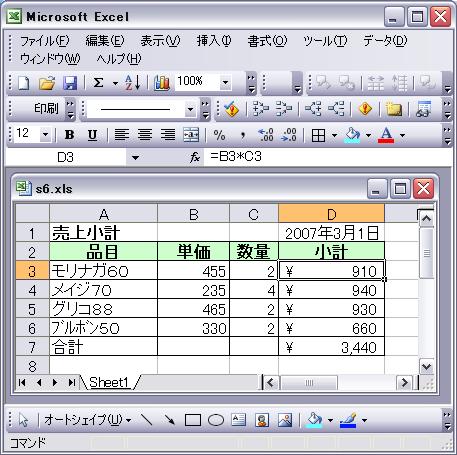The height and width of the screenshot is (455, 457).
Task: Align text right
Action: (168, 135)
